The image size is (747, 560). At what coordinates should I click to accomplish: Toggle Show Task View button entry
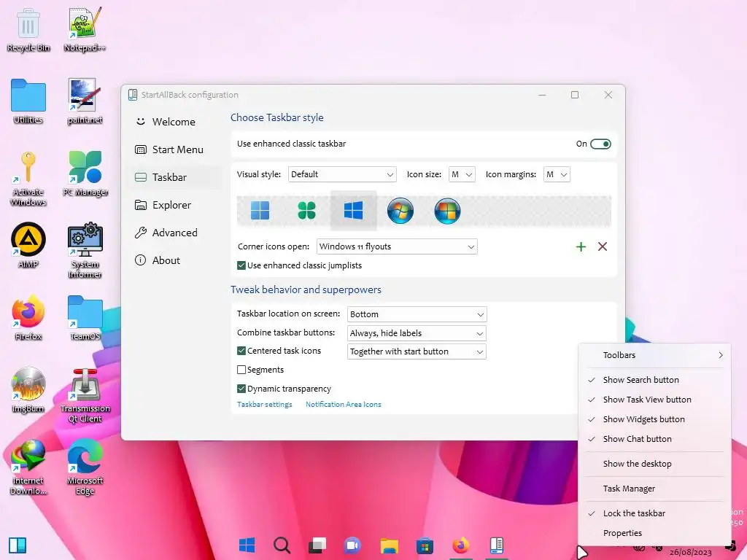point(654,400)
